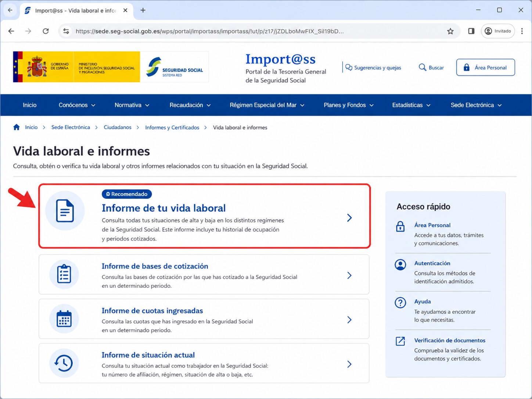Expand the Conócenos menu

77,105
